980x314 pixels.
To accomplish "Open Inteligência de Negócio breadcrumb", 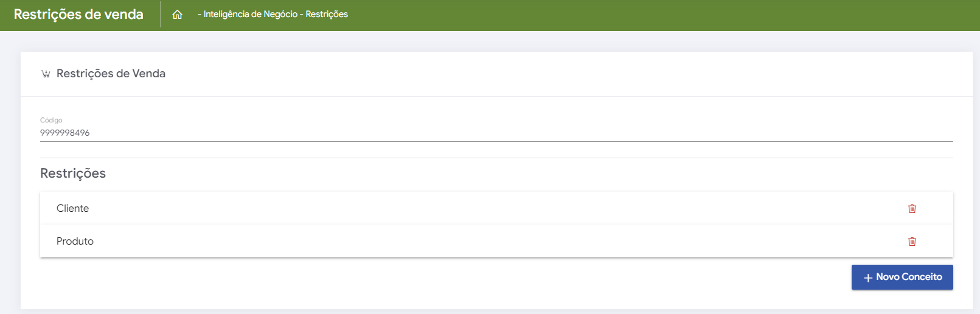I will (250, 14).
